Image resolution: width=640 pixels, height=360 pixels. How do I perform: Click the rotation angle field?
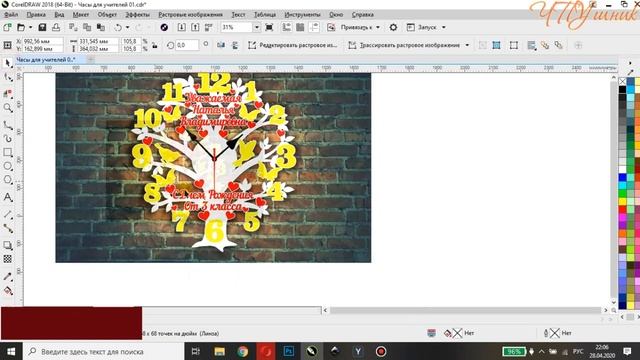(x=187, y=45)
